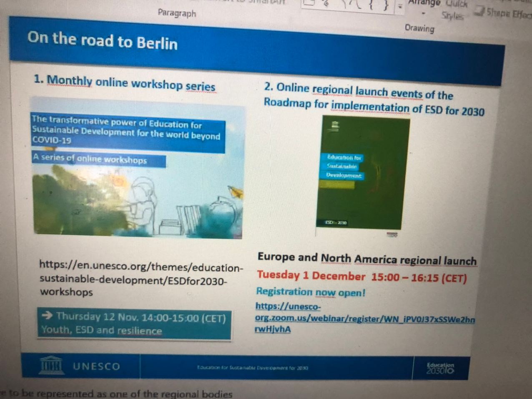The width and height of the screenshot is (532, 399).
Task: Click the slide title 'On the road to Berlin'
Action: point(103,40)
